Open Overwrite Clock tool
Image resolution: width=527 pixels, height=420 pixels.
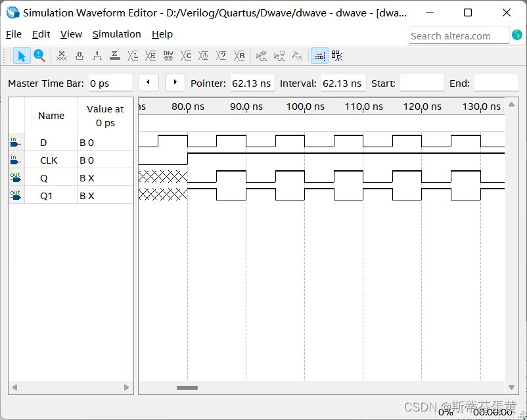click(203, 56)
